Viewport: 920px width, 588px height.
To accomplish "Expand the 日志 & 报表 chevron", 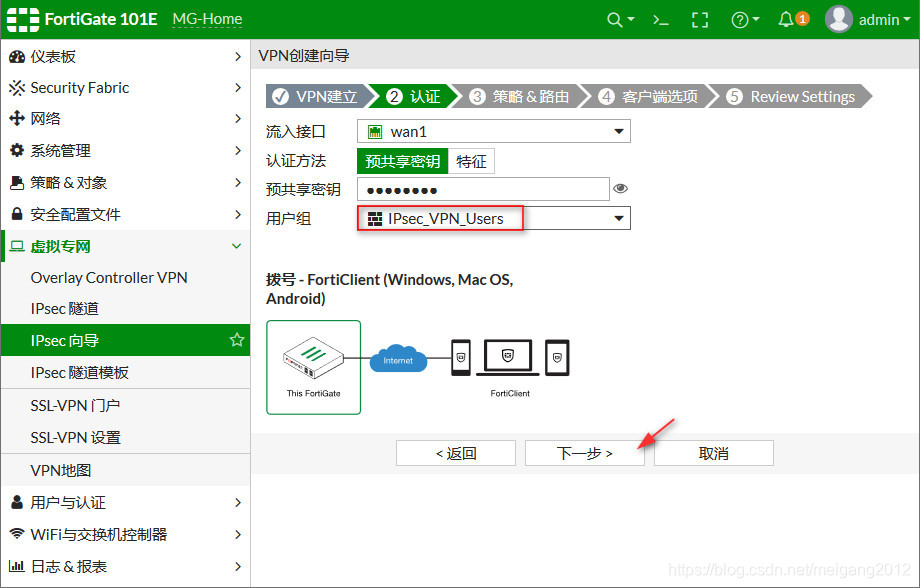I will (x=238, y=566).
